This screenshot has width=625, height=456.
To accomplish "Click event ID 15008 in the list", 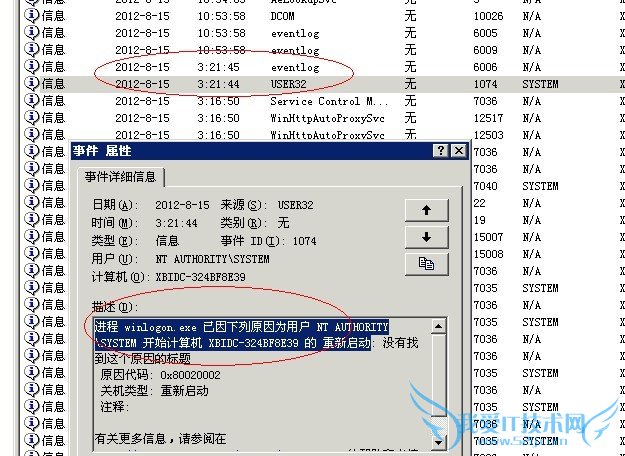I will (x=488, y=254).
